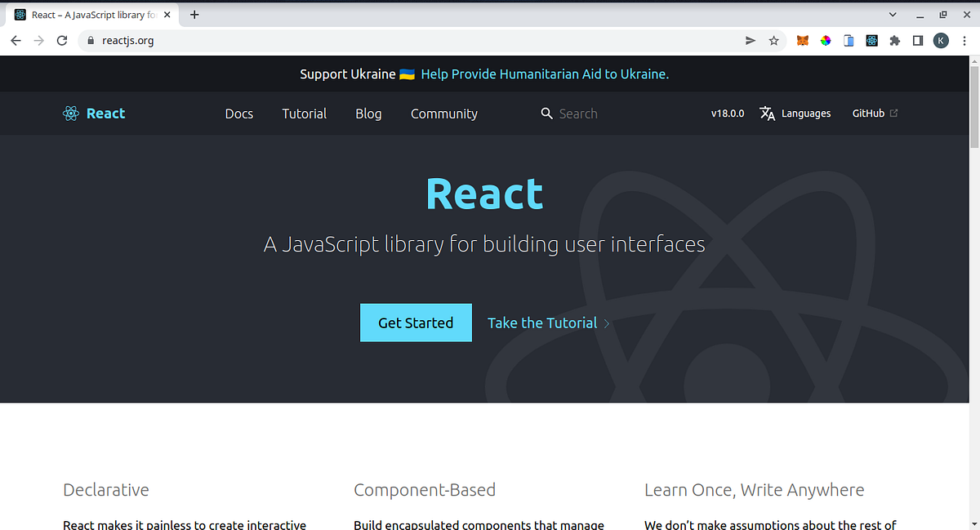The width and height of the screenshot is (980, 530).
Task: Open the tab search dropdown chevron
Action: 893,15
